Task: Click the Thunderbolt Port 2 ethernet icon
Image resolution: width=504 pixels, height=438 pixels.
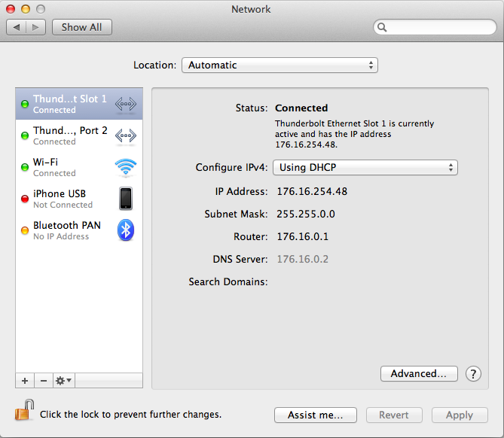Action: coord(126,135)
